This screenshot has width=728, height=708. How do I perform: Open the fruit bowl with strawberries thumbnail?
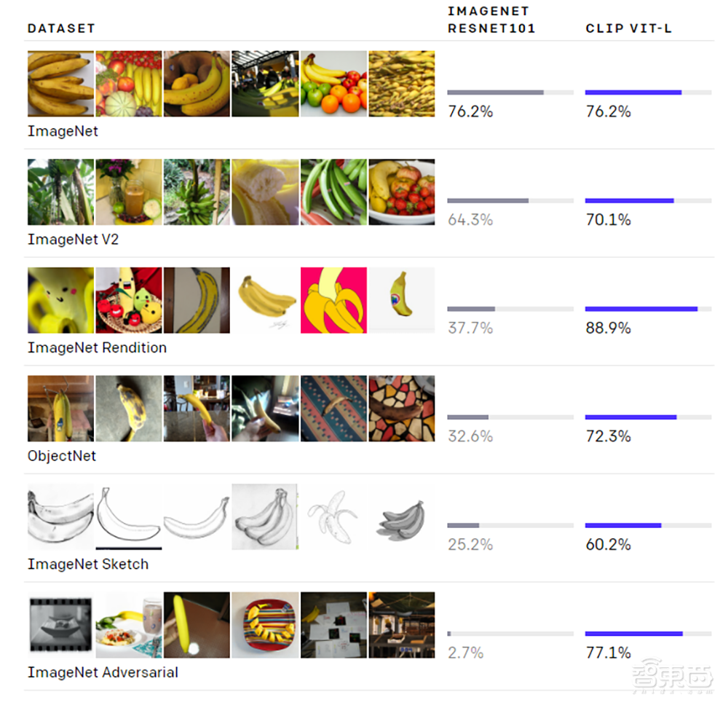tap(401, 192)
